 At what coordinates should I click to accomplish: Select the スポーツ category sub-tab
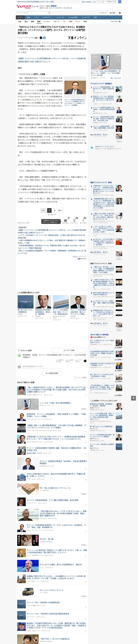(56, 21)
